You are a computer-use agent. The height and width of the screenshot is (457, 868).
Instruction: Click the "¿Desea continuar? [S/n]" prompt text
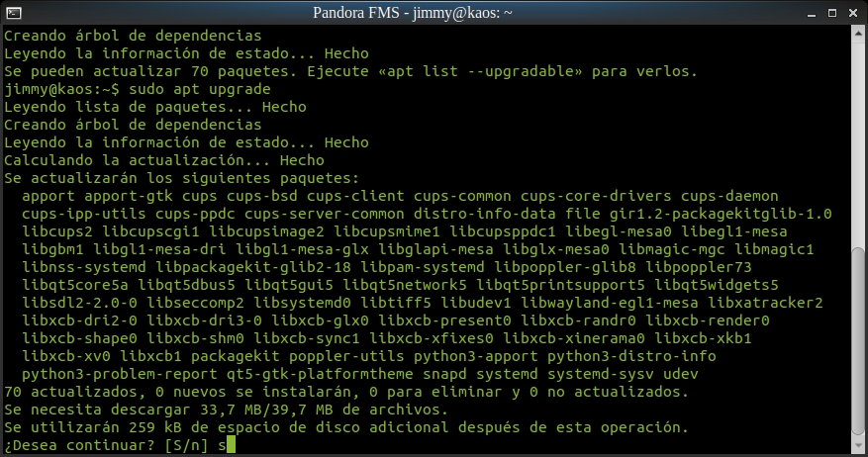pos(108,445)
